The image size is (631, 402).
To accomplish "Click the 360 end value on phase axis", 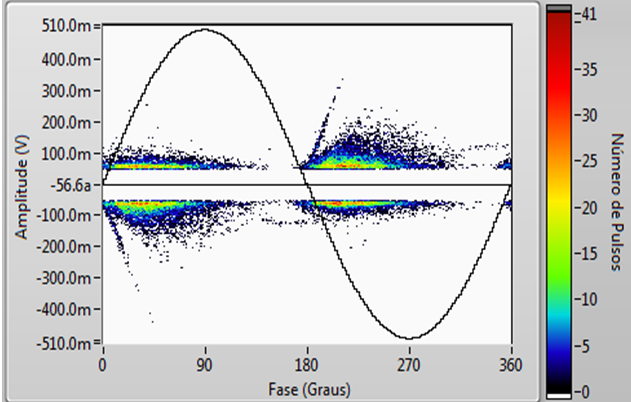I will pos(510,365).
